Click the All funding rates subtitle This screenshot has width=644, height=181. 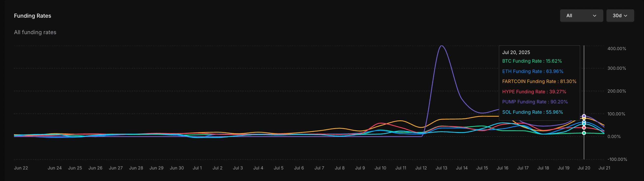pyautogui.click(x=35, y=32)
